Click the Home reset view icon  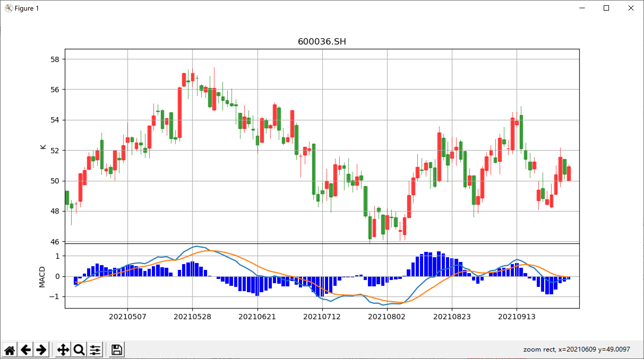point(10,350)
